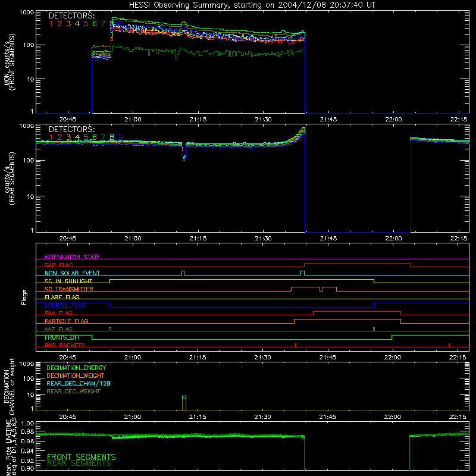This screenshot has width=476, height=476.
Task: Click first red tick on BAD_PACKETS line
Action: pos(295,345)
